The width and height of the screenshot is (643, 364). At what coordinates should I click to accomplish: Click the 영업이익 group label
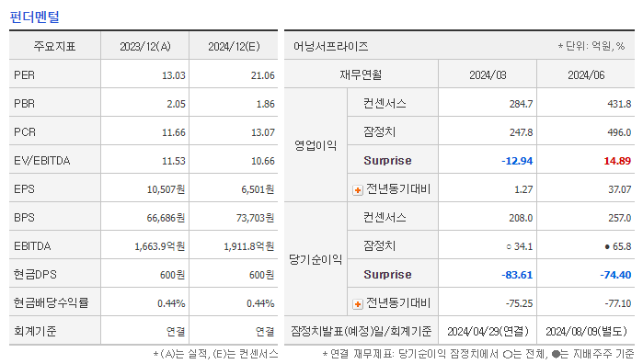[316, 145]
